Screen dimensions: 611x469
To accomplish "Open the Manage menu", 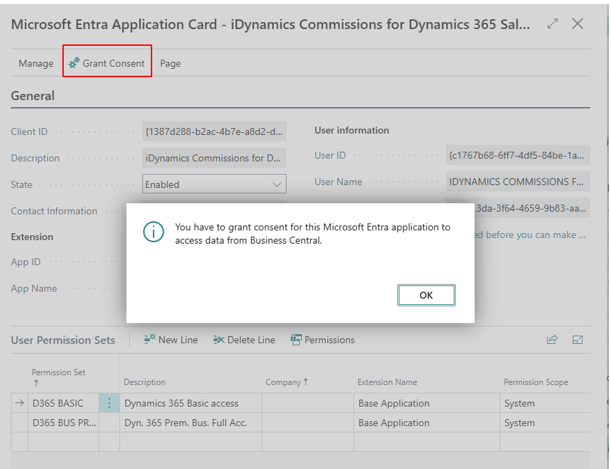I will 36,63.
